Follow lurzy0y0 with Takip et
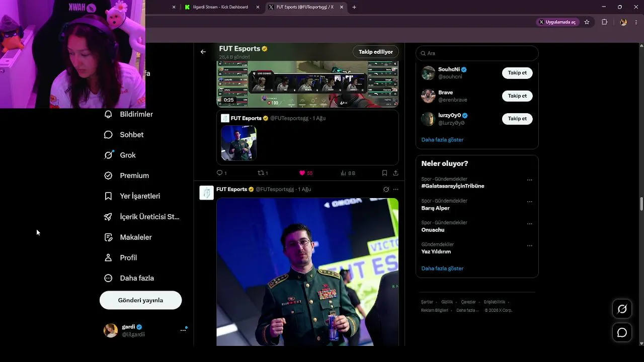 [x=517, y=119]
